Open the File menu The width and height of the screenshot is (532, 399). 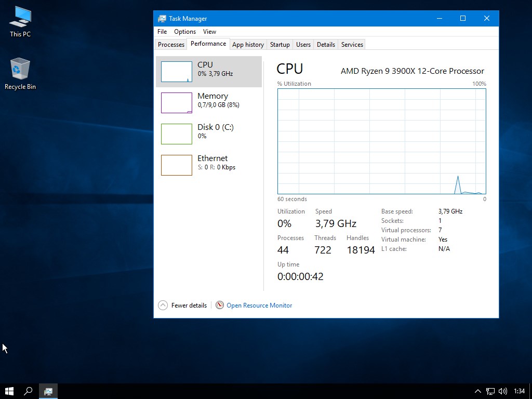162,32
